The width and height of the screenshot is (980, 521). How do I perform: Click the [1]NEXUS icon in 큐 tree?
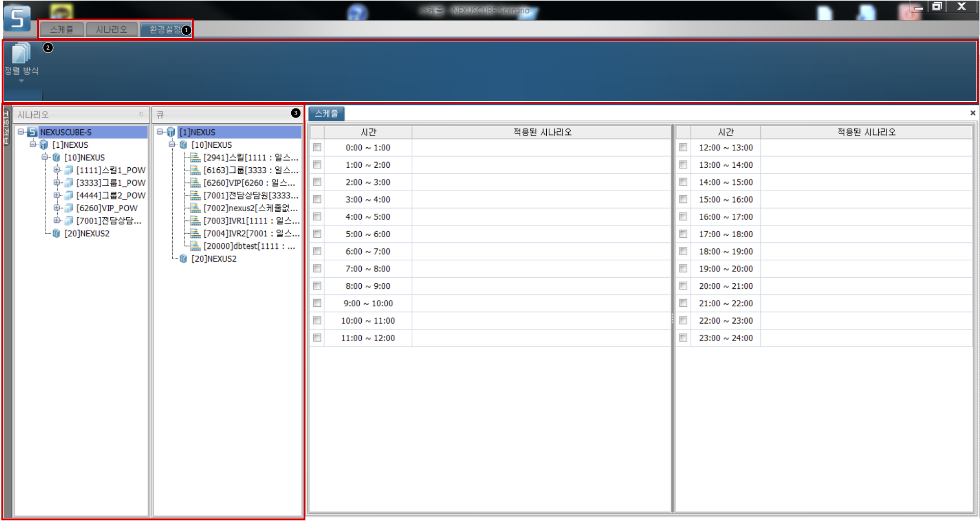pyautogui.click(x=171, y=132)
